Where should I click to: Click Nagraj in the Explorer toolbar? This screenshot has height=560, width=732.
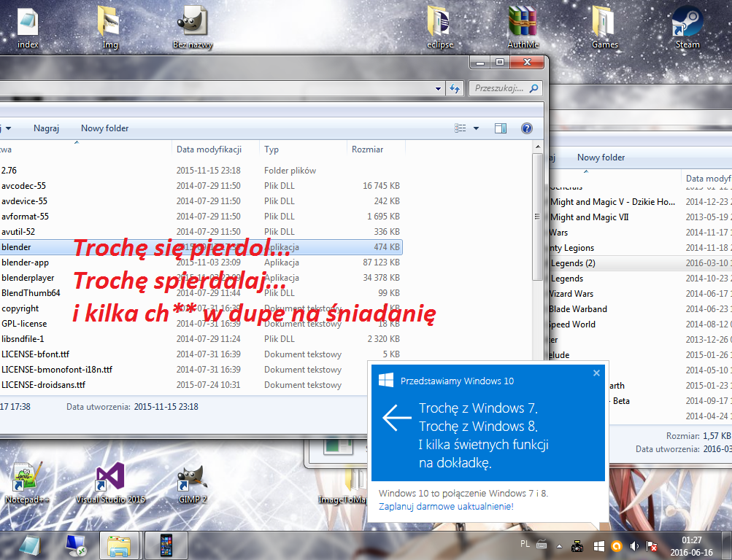(46, 128)
